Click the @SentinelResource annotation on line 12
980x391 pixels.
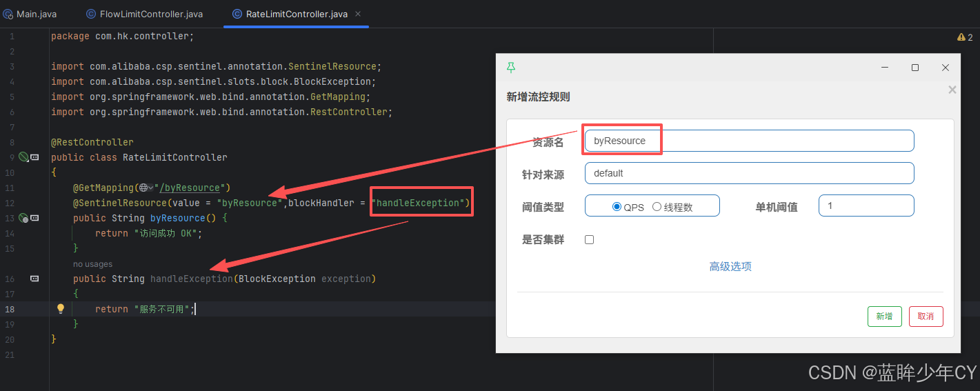coord(120,203)
